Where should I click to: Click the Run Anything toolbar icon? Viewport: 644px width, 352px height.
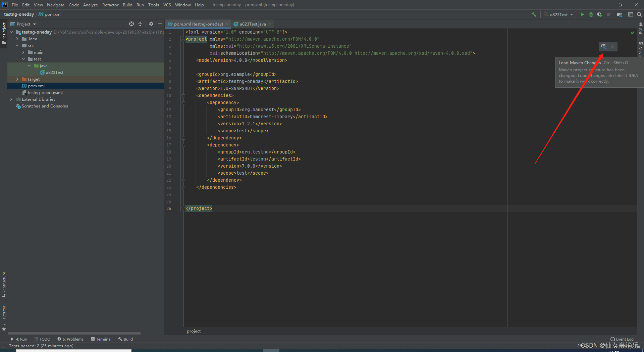click(631, 14)
